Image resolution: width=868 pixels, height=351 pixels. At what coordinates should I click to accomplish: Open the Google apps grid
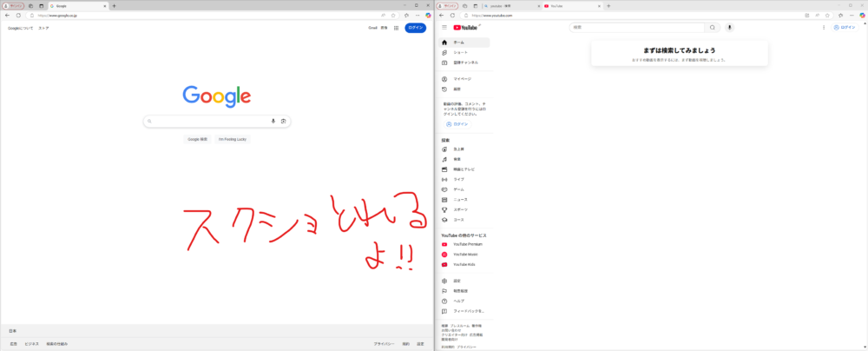397,28
